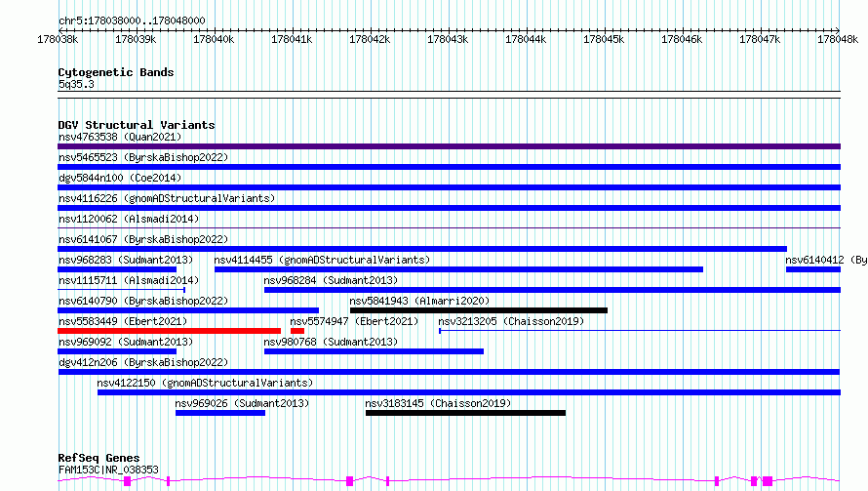Select the blue bar under nsv4116226
This screenshot has height=491, width=868.
[x=449, y=208]
